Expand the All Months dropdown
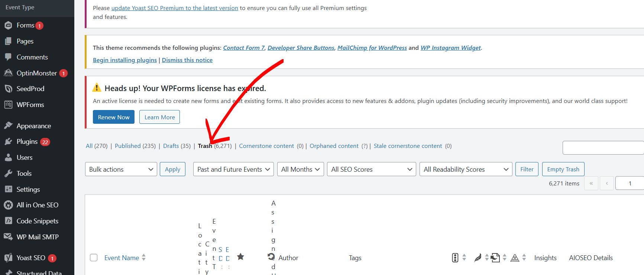The image size is (644, 275). (300, 169)
